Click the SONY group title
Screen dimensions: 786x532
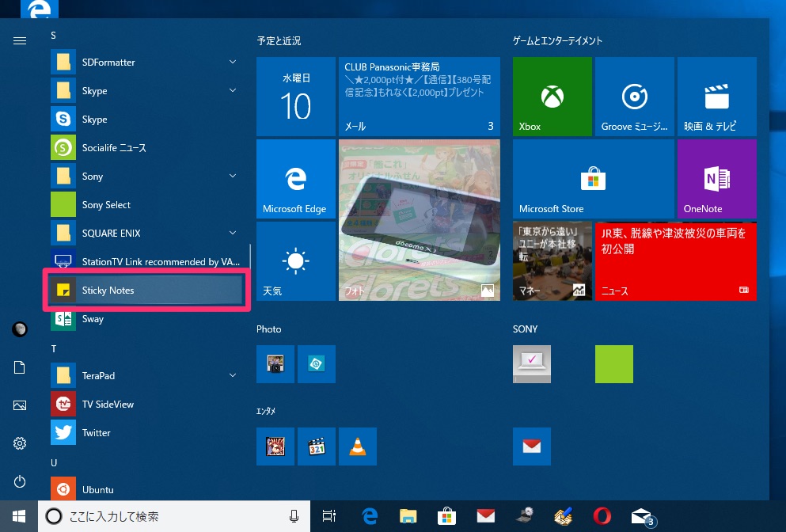tap(525, 329)
